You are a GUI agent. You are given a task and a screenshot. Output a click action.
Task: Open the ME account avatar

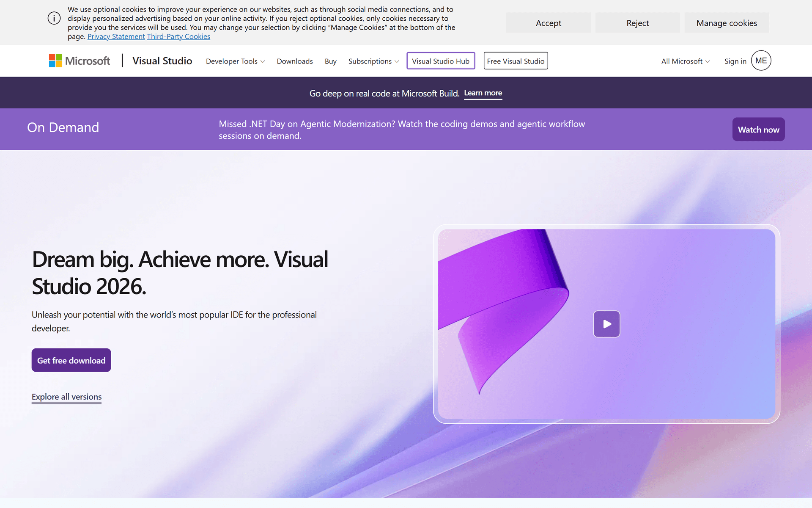(x=761, y=61)
